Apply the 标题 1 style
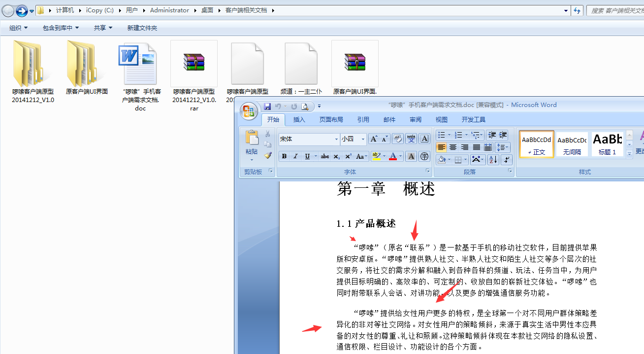Image resolution: width=644 pixels, height=354 pixels. [x=608, y=144]
